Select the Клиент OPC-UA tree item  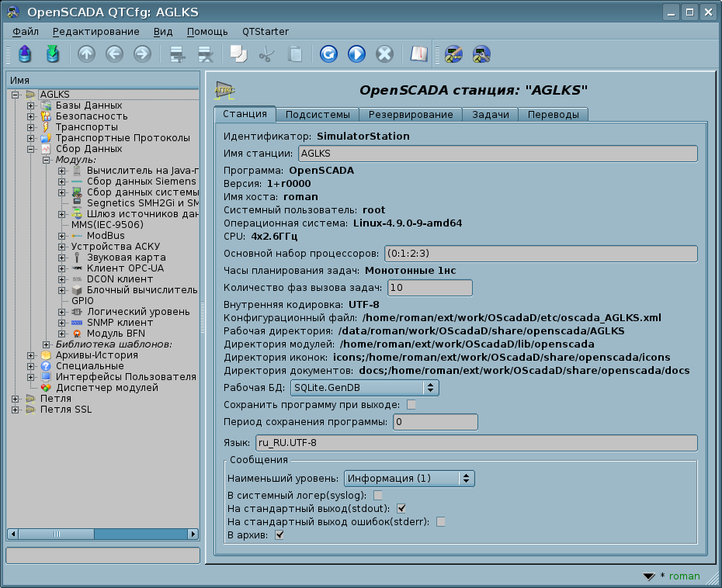point(125,268)
